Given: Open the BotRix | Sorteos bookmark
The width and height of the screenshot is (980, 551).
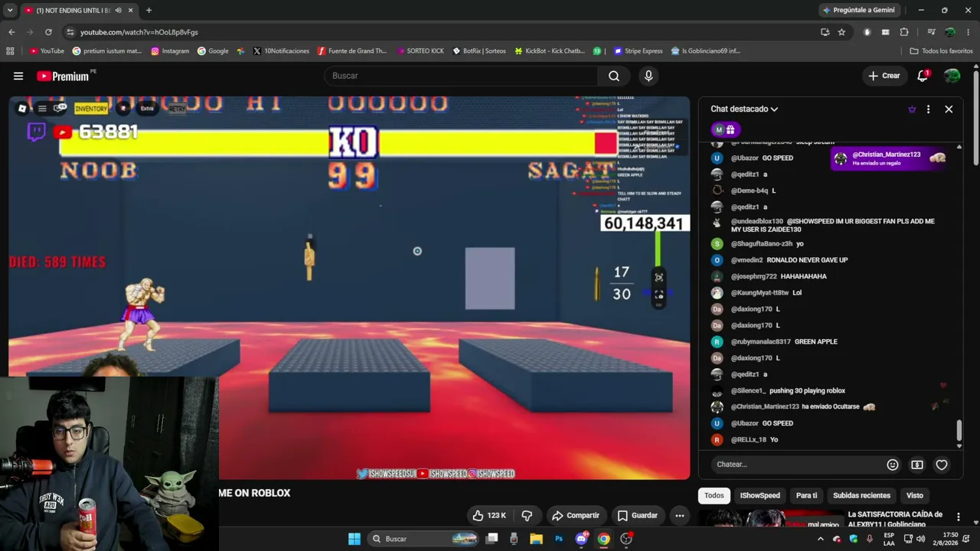Looking at the screenshot, I should pyautogui.click(x=479, y=51).
